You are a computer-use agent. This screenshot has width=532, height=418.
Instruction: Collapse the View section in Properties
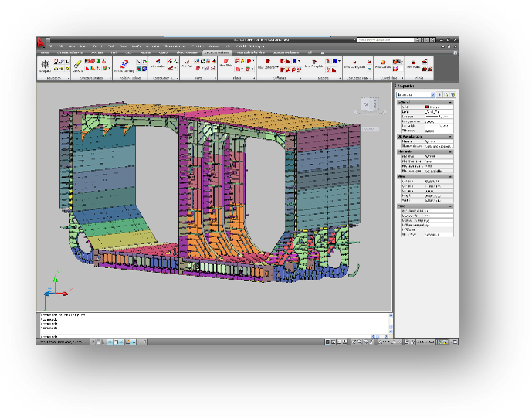pyautogui.click(x=451, y=177)
